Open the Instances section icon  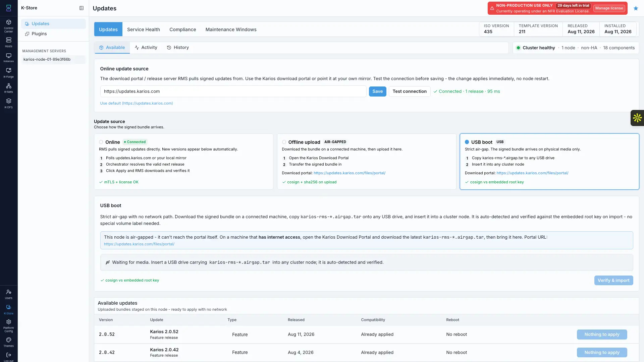tap(9, 58)
